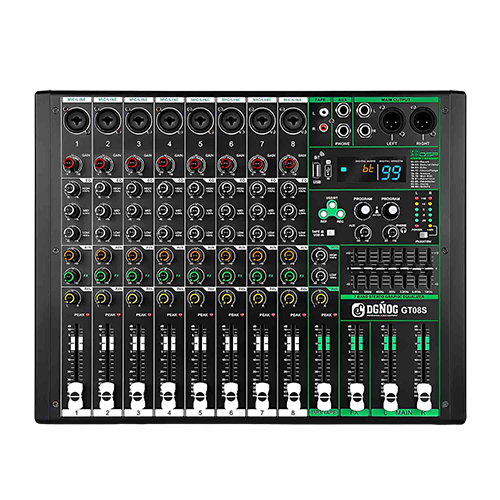The image size is (500, 500).
Task: Click the channel 4 fader cap
Action: pyautogui.click(x=168, y=396)
